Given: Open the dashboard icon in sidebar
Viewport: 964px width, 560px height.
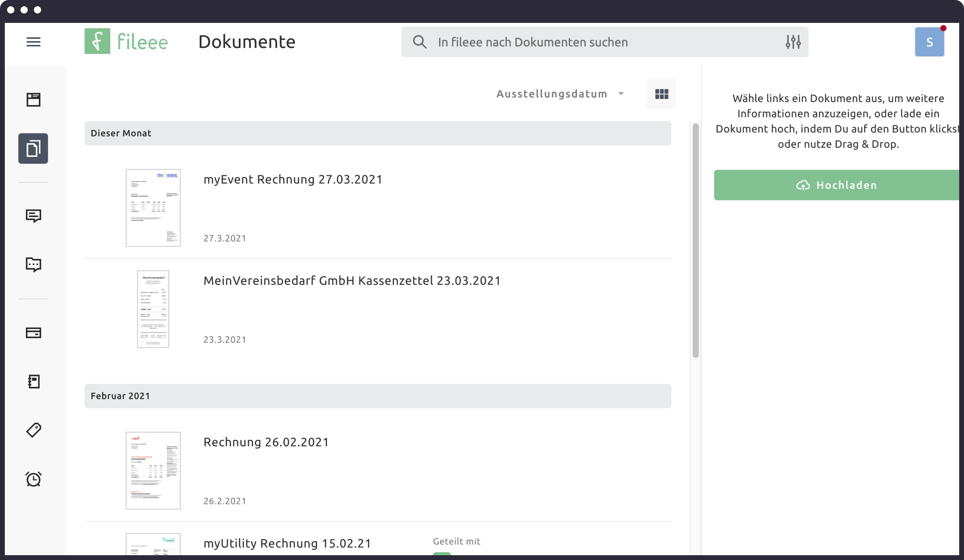Looking at the screenshot, I should pyautogui.click(x=33, y=100).
